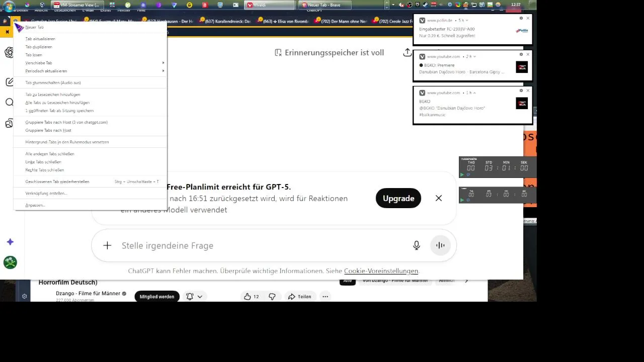
Task: Open search chats magnifier icon in sidebar
Action: (10, 103)
